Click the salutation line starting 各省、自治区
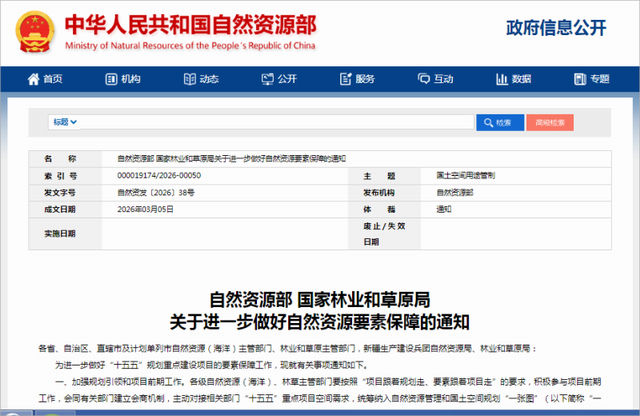Image resolution: width=640 pixels, height=416 pixels. (x=287, y=348)
